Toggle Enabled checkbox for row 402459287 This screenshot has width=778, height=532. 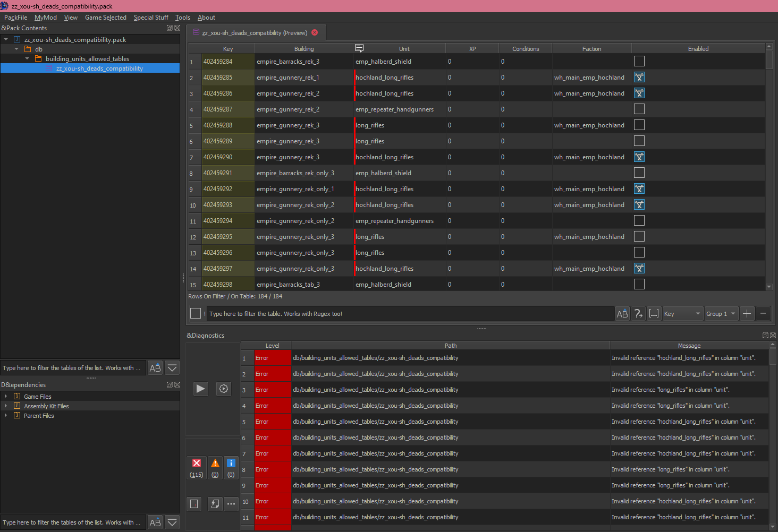click(x=639, y=109)
